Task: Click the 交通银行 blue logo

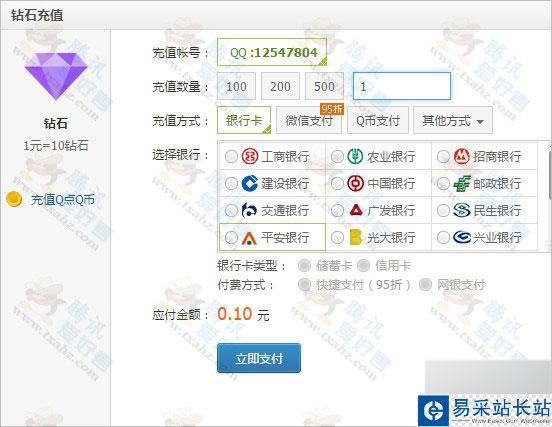Action: (250, 210)
